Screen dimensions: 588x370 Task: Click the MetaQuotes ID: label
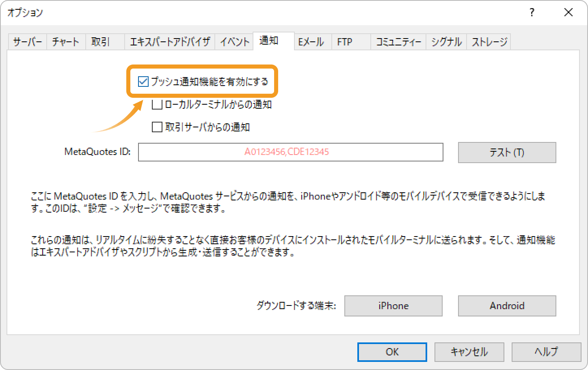(x=97, y=152)
